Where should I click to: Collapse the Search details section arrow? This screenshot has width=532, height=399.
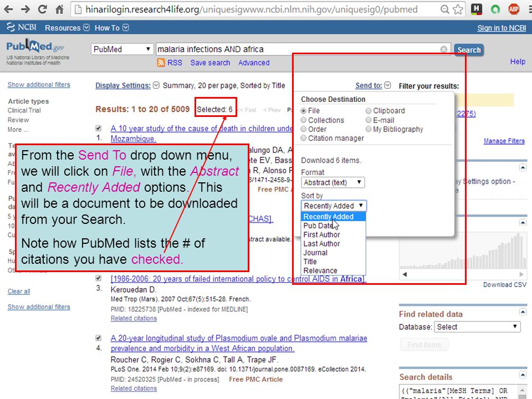[523, 375]
